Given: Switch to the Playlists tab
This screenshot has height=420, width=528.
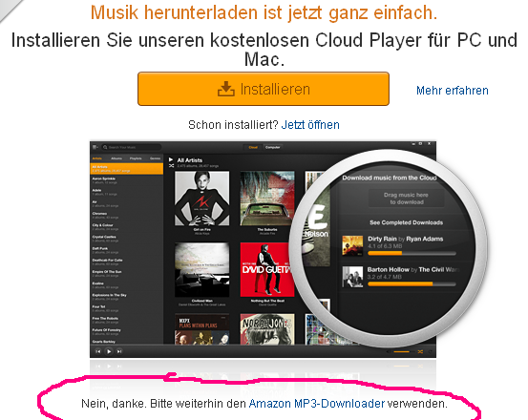Looking at the screenshot, I should tap(136, 158).
